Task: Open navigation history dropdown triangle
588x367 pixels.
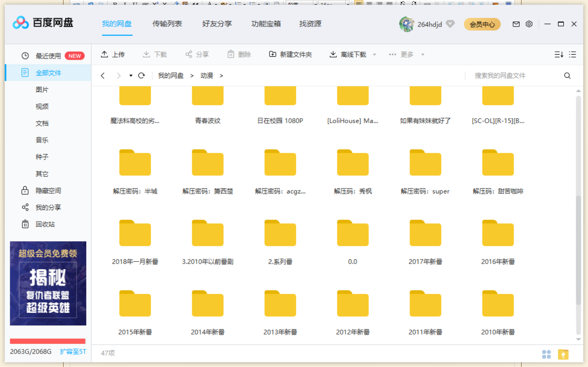Action: click(x=131, y=76)
